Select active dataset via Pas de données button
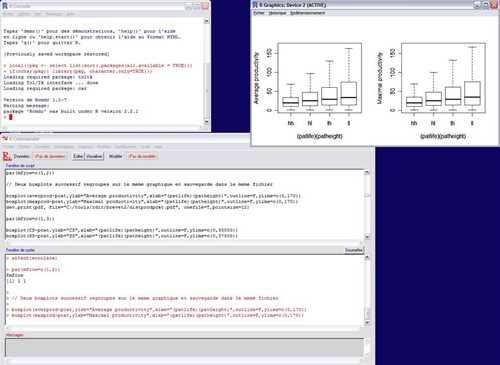This screenshot has height=365, width=500. pyautogui.click(x=50, y=156)
